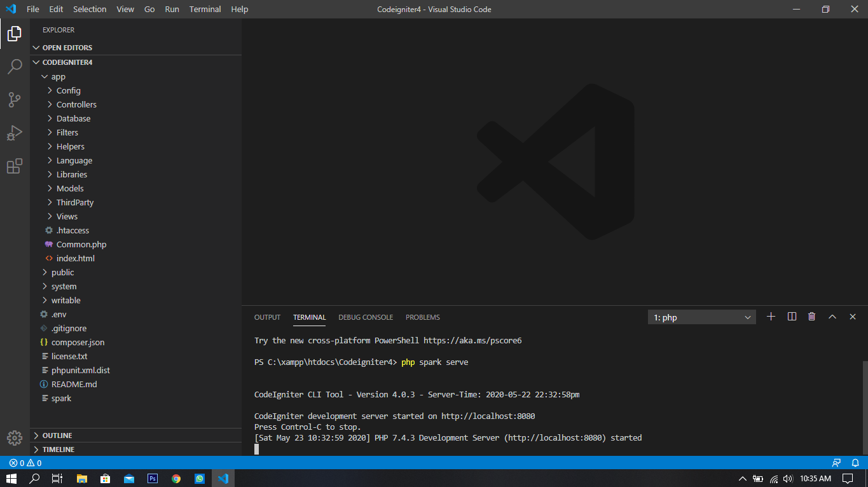Collapse the CODEIGNITER4 section

coord(135,62)
